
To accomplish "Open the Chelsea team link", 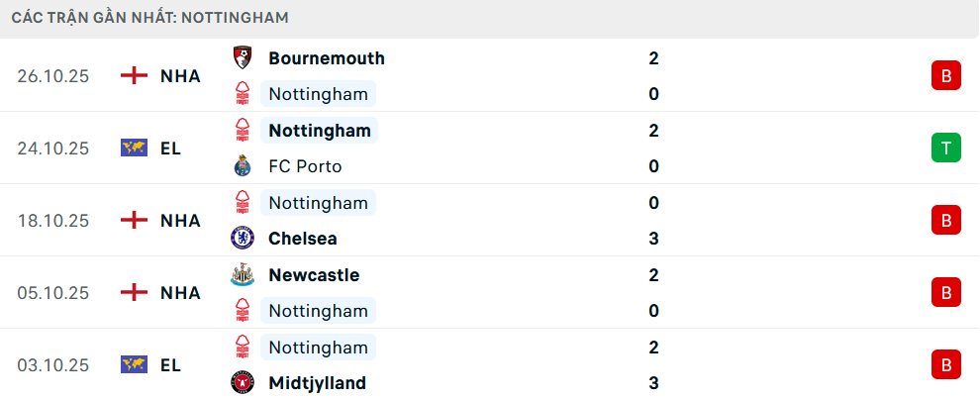I will pyautogui.click(x=303, y=239).
